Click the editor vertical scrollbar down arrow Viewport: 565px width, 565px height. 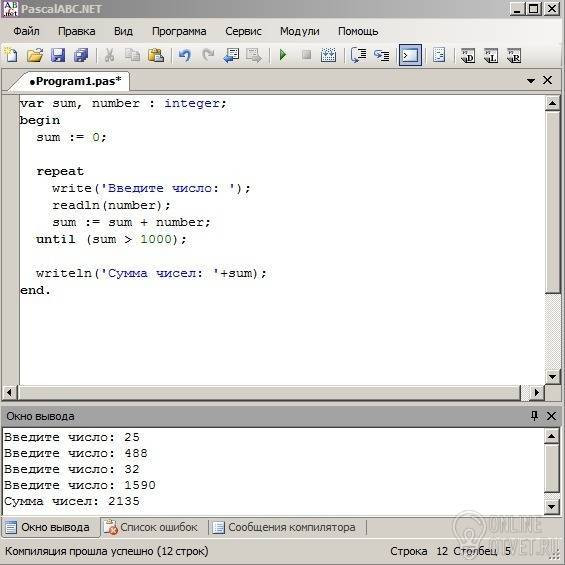[552, 377]
